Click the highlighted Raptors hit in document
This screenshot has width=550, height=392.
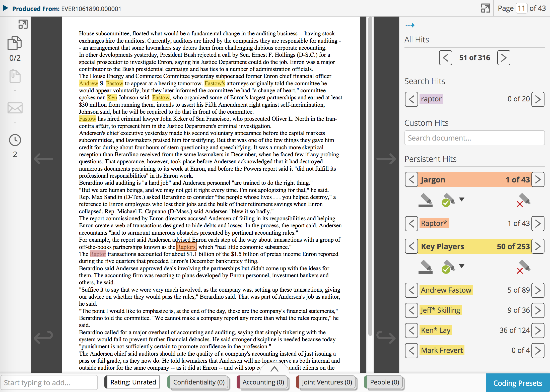click(186, 247)
